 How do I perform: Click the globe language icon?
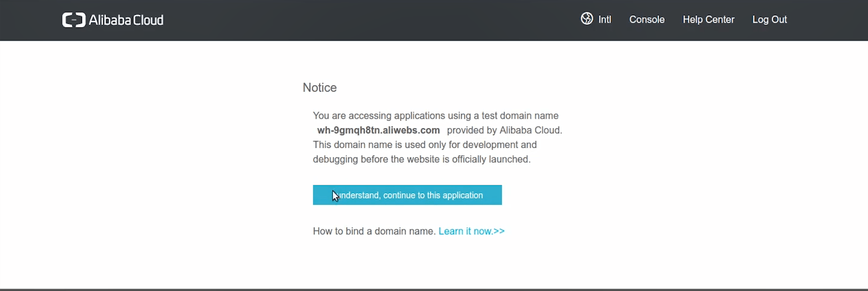point(586,19)
